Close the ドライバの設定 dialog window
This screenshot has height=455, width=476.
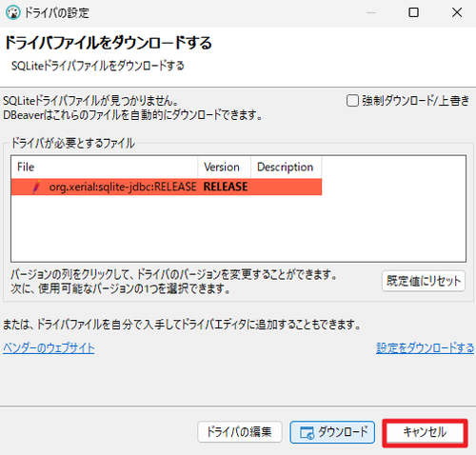coord(457,12)
